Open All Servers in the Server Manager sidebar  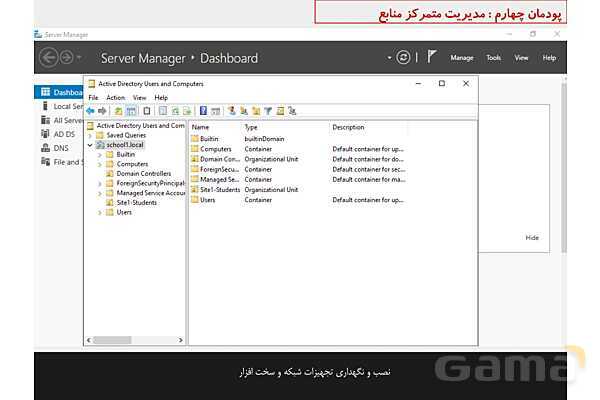(x=61, y=121)
